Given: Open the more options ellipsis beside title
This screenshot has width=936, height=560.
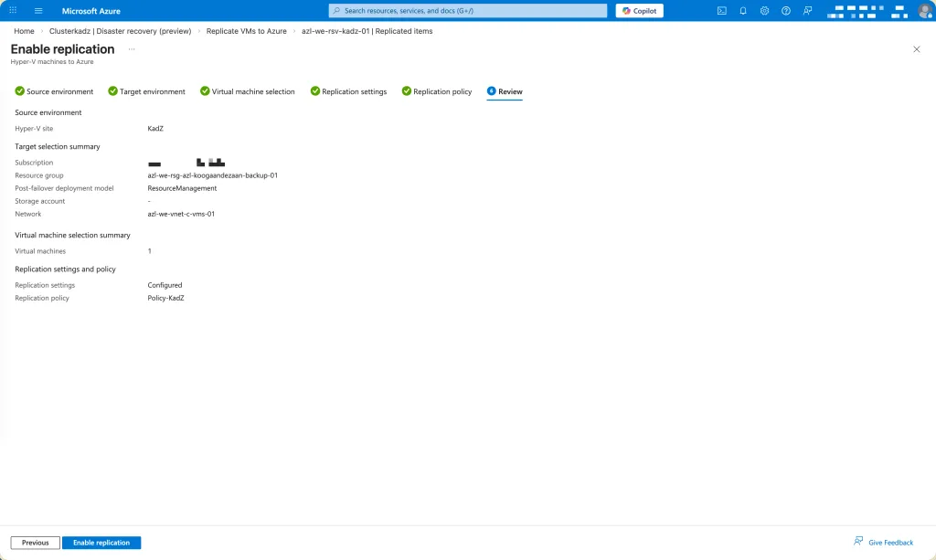Looking at the screenshot, I should tap(132, 49).
